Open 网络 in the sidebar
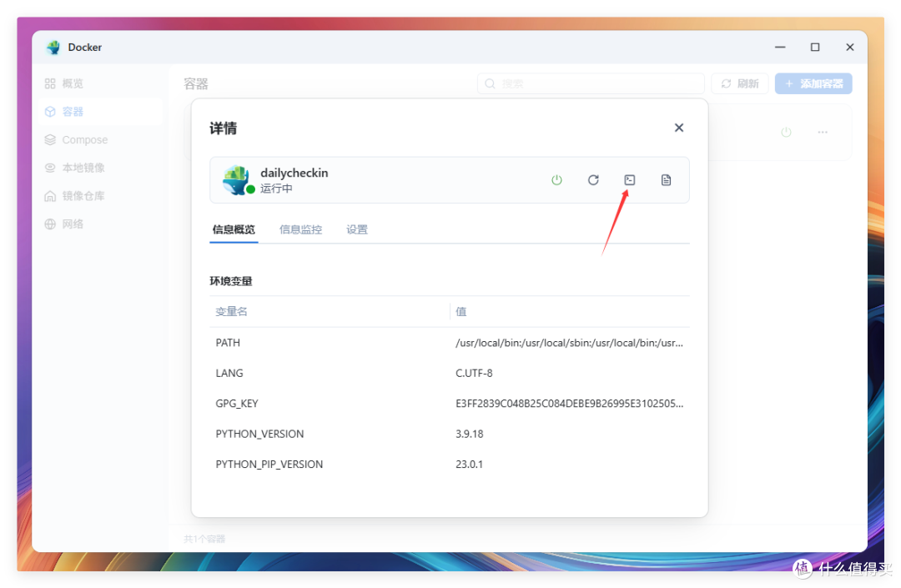This screenshot has width=901, height=588. tap(73, 224)
